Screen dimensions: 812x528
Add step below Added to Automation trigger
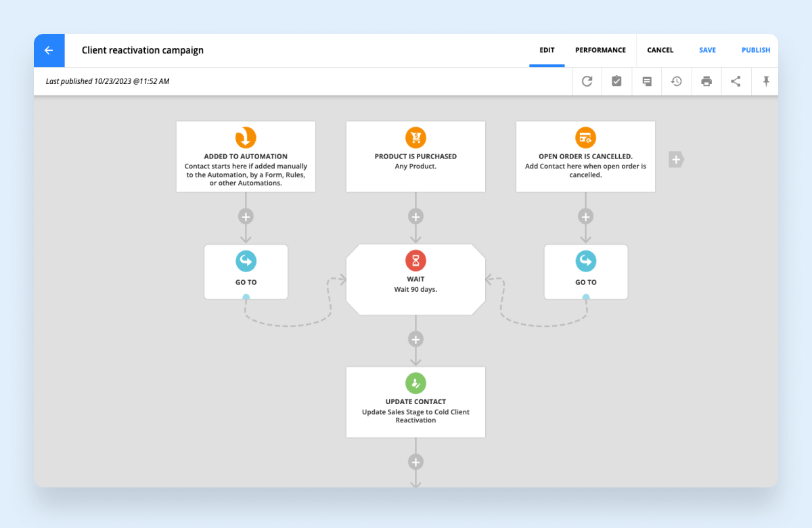point(246,217)
